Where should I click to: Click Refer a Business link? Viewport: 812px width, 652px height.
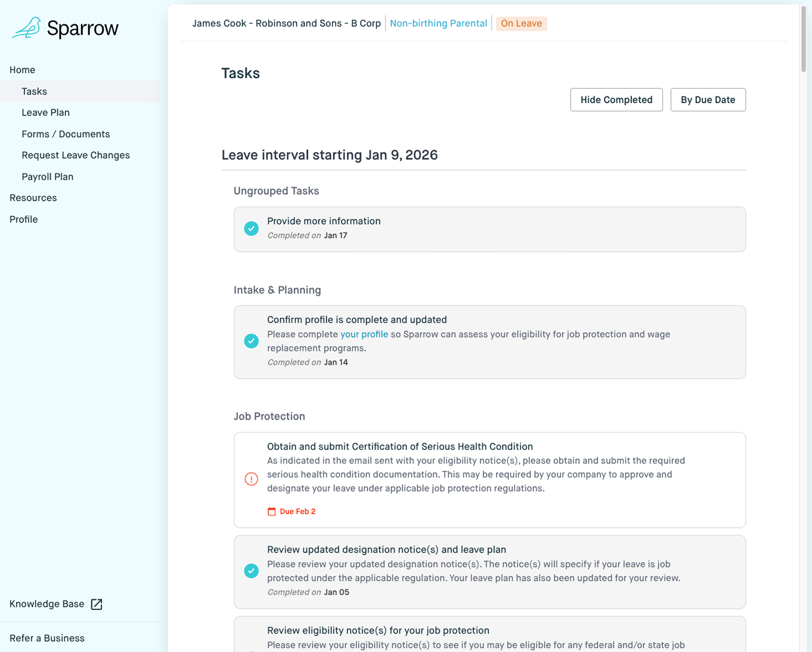(x=47, y=638)
